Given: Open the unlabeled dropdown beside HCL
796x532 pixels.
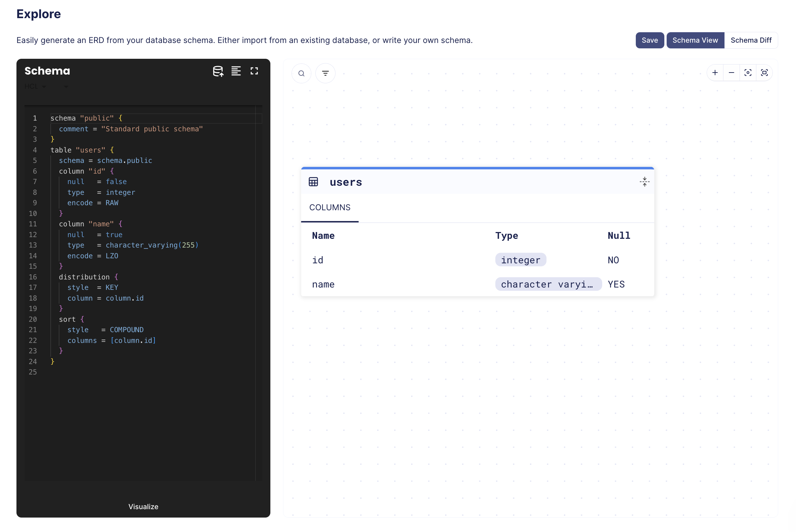Looking at the screenshot, I should pyautogui.click(x=66, y=87).
